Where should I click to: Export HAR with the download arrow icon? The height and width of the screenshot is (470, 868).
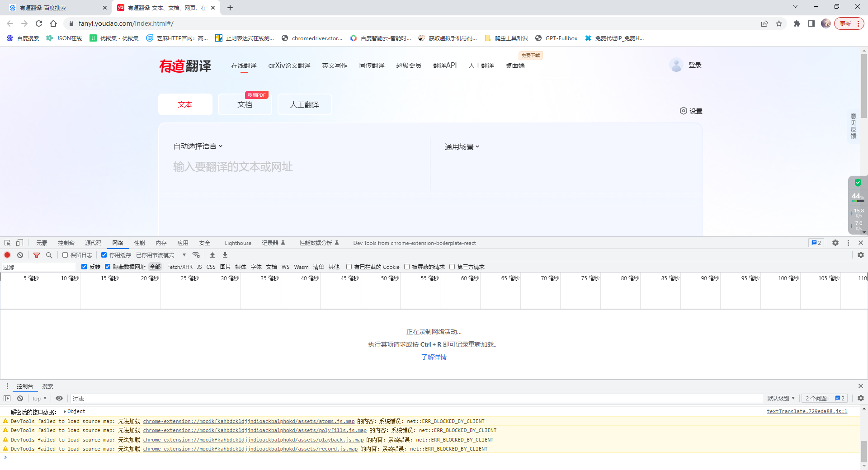click(225, 255)
